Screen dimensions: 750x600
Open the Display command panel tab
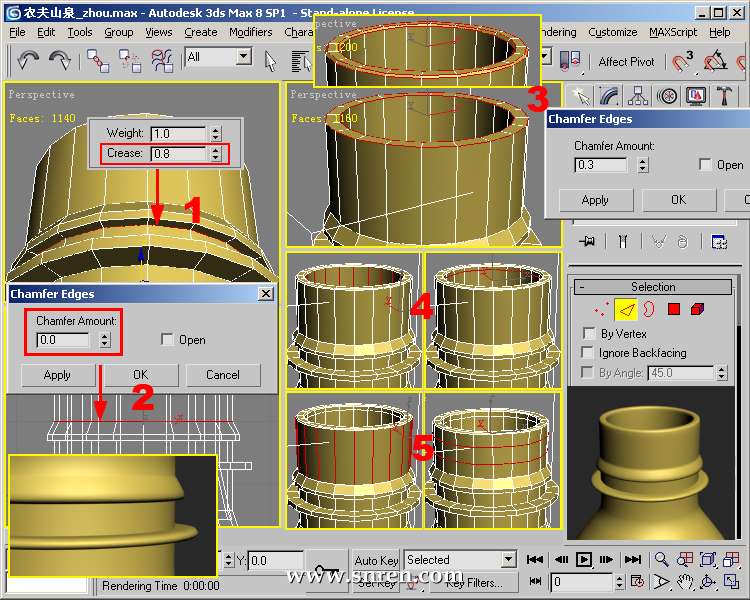695,96
